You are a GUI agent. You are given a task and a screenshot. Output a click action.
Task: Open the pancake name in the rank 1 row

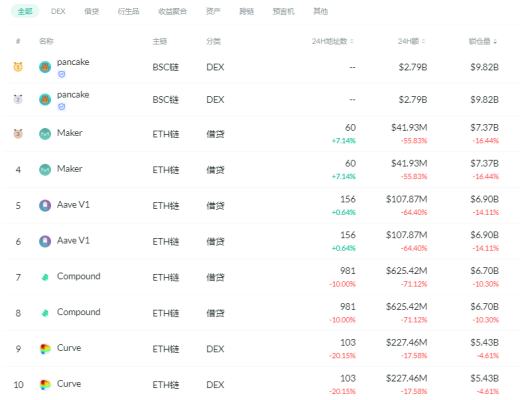73,62
